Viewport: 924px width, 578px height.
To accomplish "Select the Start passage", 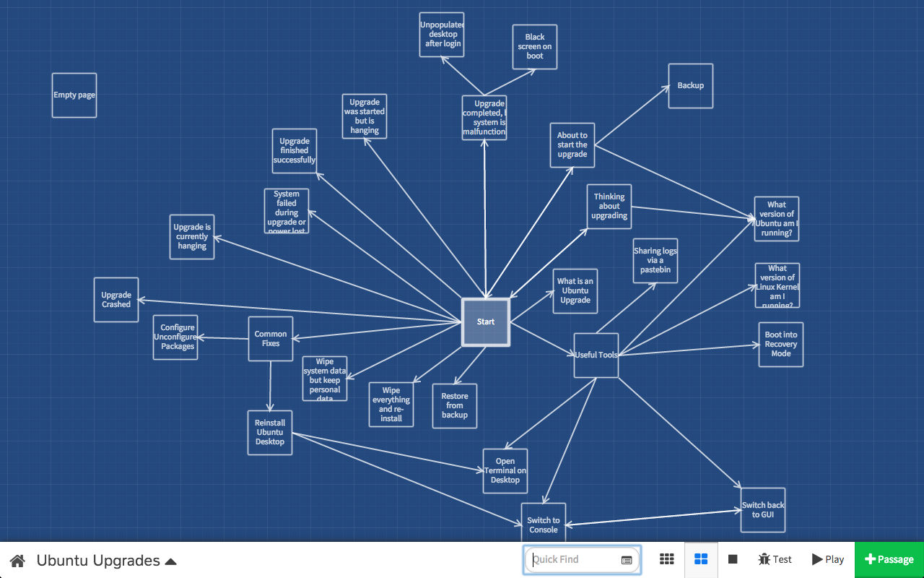I will point(486,322).
